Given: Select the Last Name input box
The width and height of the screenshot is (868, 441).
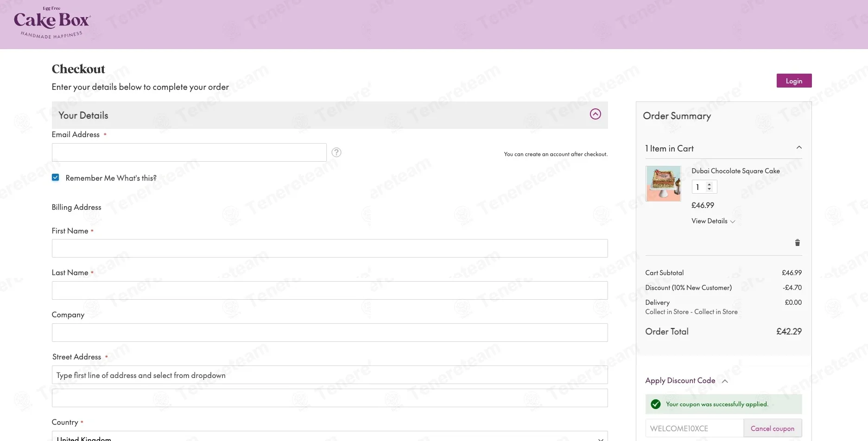Looking at the screenshot, I should 329,290.
